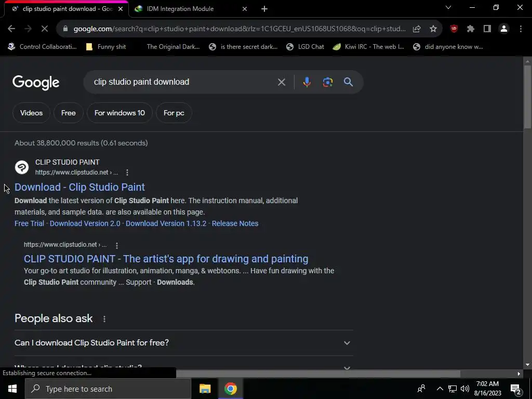
Task: Open Chrome three-dot menu
Action: click(x=521, y=29)
